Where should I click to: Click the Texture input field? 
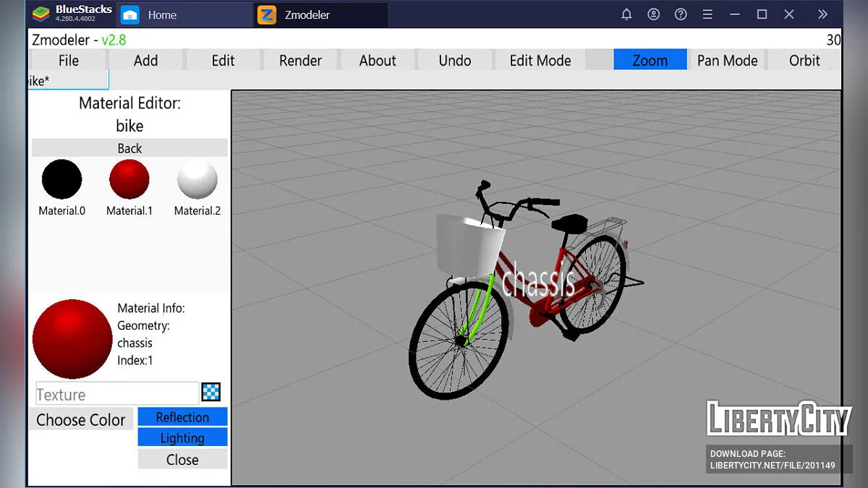tap(116, 393)
